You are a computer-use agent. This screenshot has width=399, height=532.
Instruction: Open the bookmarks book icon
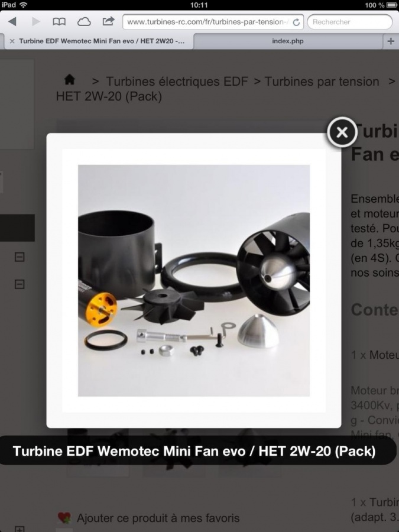tap(59, 22)
